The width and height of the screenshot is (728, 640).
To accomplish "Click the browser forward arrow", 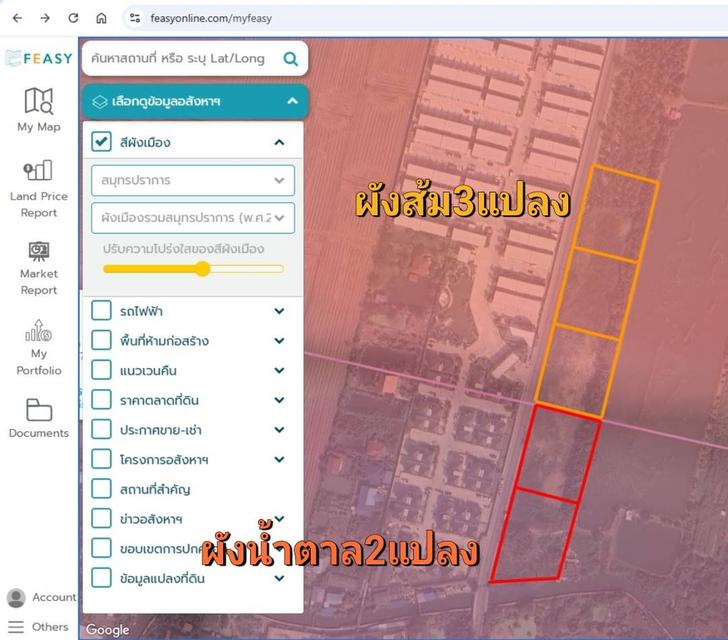I will click(45, 18).
